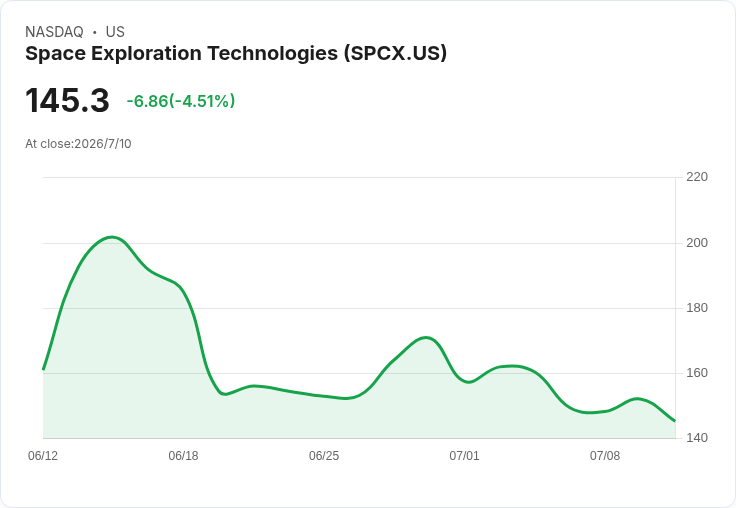Click the 06/25 date label on the x-axis
The image size is (736, 508).
pos(324,456)
